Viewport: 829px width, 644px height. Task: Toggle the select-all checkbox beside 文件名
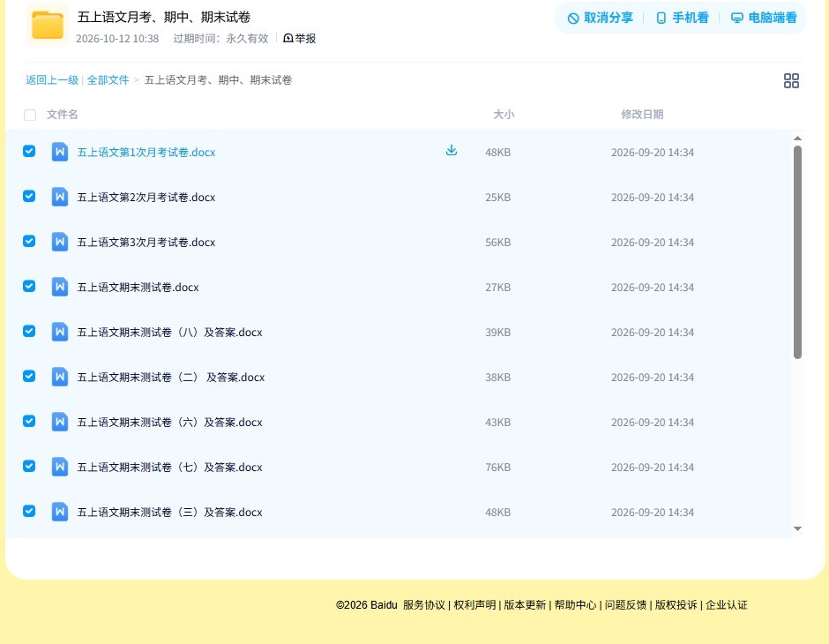[30, 115]
